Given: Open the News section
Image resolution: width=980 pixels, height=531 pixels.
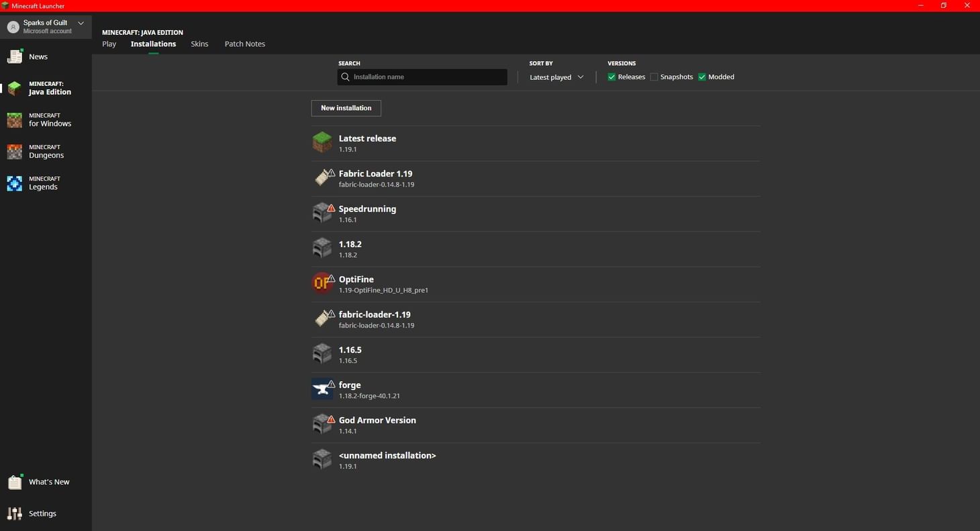Looking at the screenshot, I should pyautogui.click(x=38, y=56).
